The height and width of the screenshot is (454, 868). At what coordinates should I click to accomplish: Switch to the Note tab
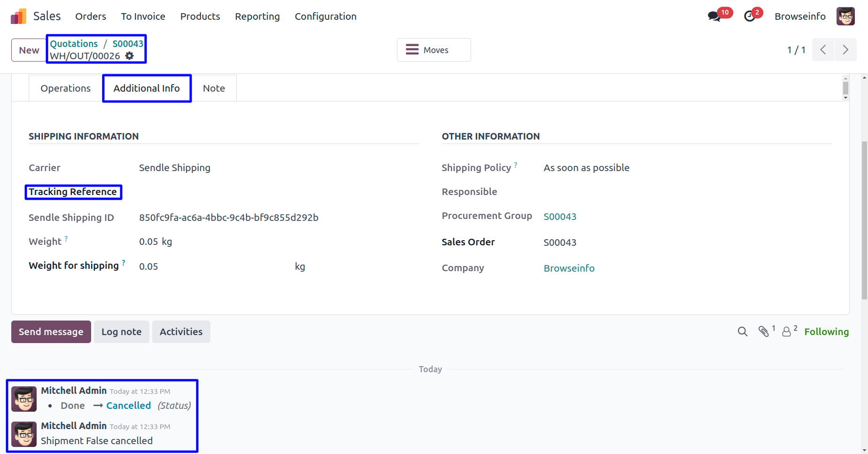click(214, 88)
